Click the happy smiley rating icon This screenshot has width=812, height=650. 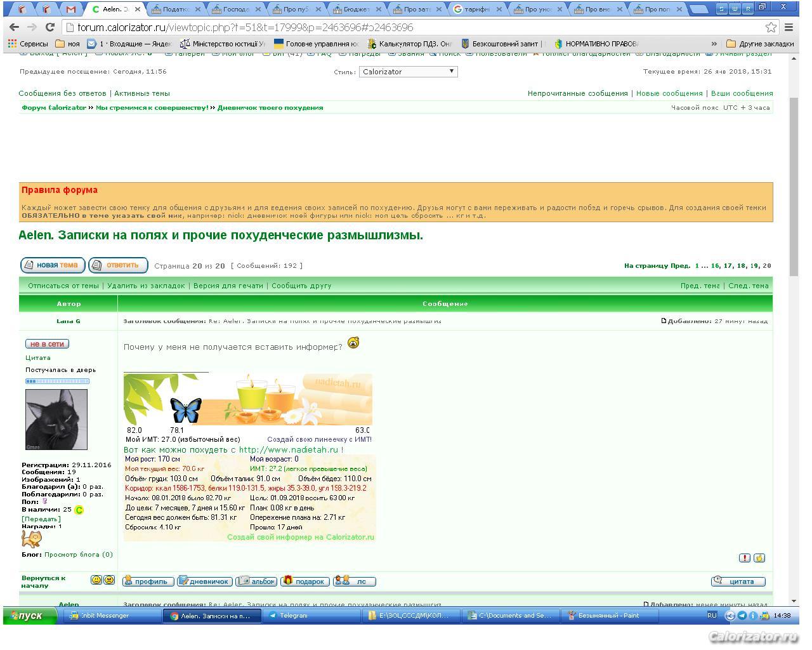point(96,580)
